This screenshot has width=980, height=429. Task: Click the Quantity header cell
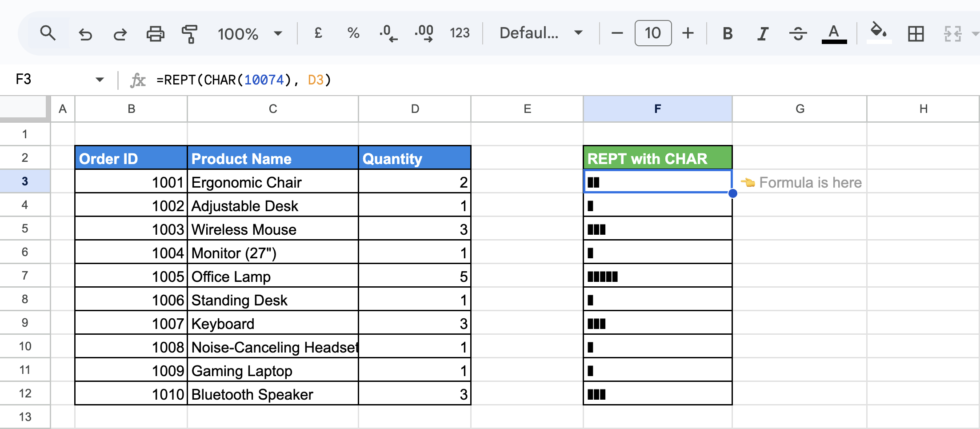pyautogui.click(x=415, y=158)
